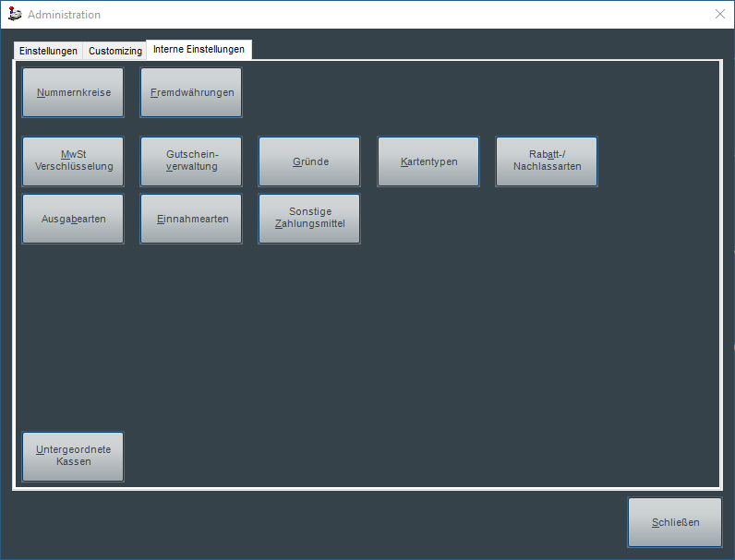
Task: Open Sonstige Zahlungsmittel settings
Action: pos(309,219)
